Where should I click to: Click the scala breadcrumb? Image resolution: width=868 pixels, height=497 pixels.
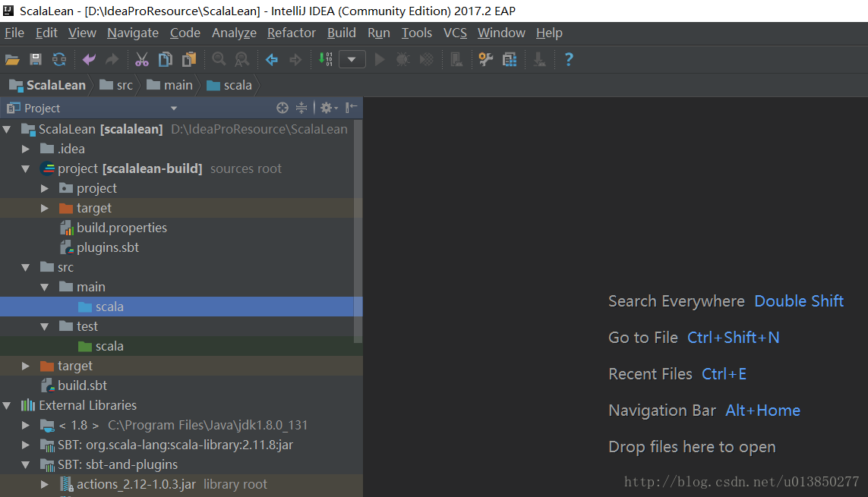tap(229, 85)
